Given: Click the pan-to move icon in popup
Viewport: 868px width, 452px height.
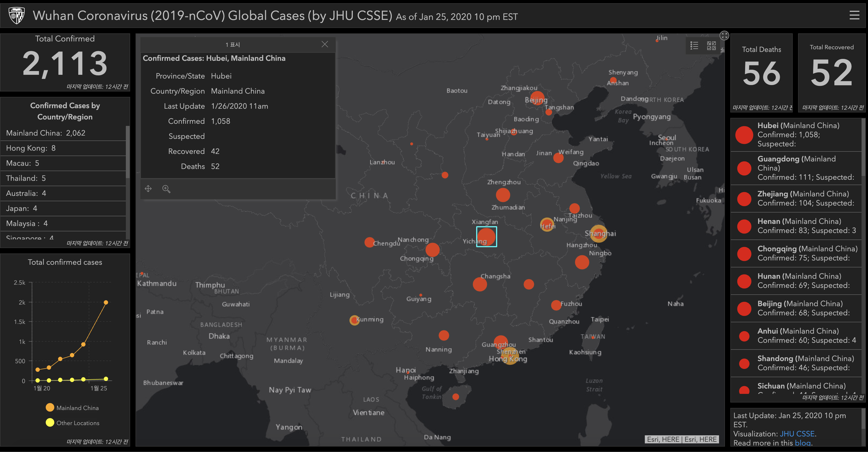Looking at the screenshot, I should [x=148, y=189].
